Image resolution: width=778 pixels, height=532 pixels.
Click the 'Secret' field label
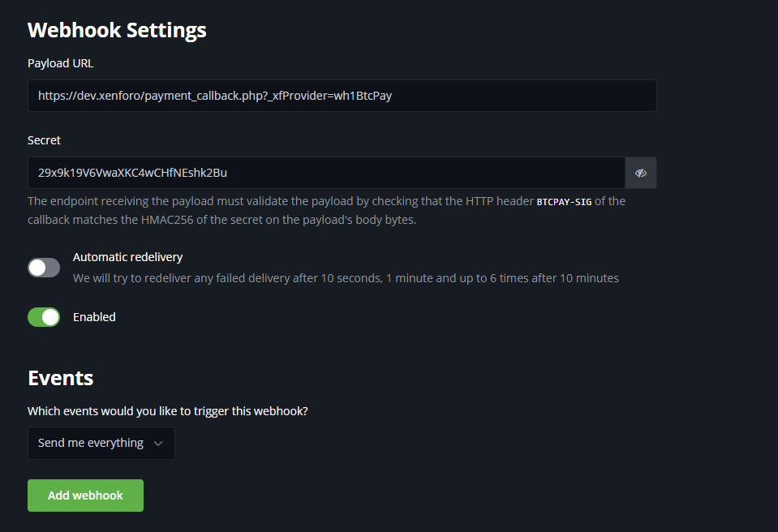pos(44,140)
